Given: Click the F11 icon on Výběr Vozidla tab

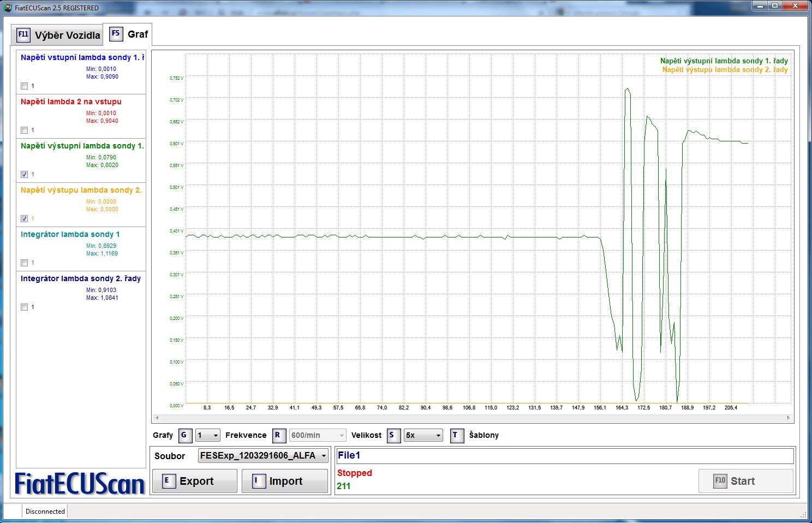Looking at the screenshot, I should point(23,35).
